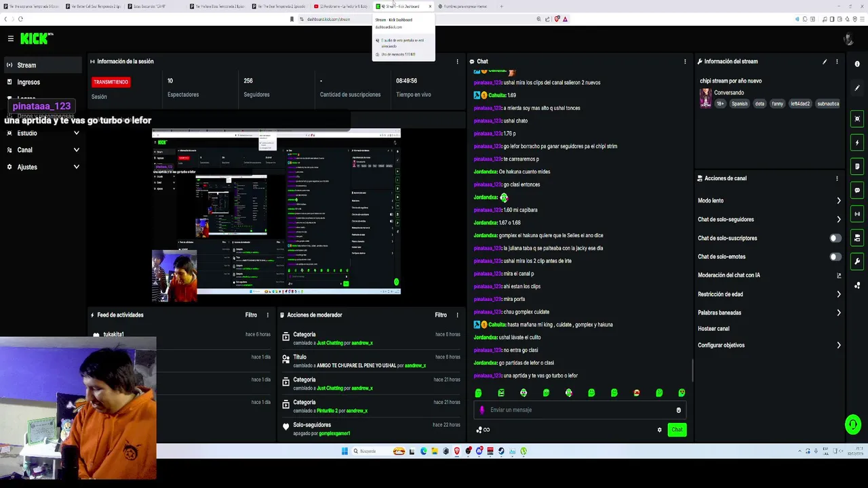Open options menu of Feed de actividades

pyautogui.click(x=267, y=315)
